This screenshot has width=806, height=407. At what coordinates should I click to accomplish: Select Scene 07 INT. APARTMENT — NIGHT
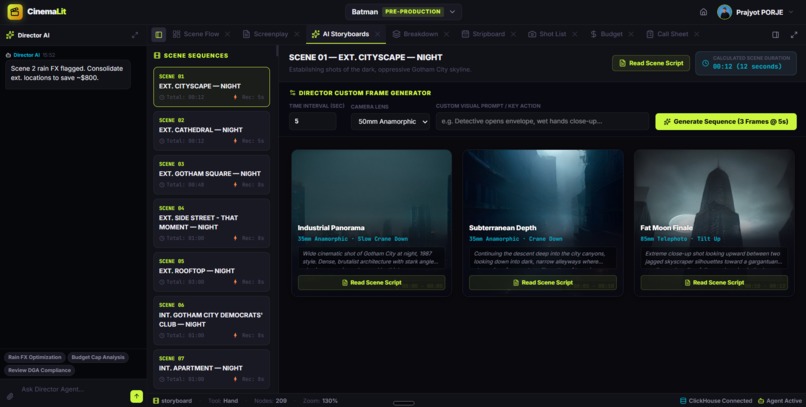[x=211, y=369]
